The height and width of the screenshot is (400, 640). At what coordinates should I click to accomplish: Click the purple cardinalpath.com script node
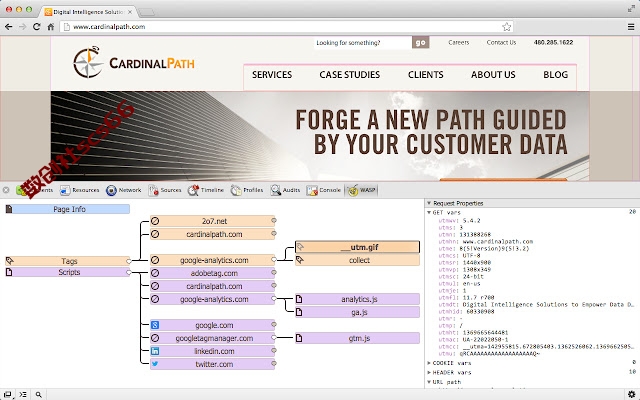[212, 286]
